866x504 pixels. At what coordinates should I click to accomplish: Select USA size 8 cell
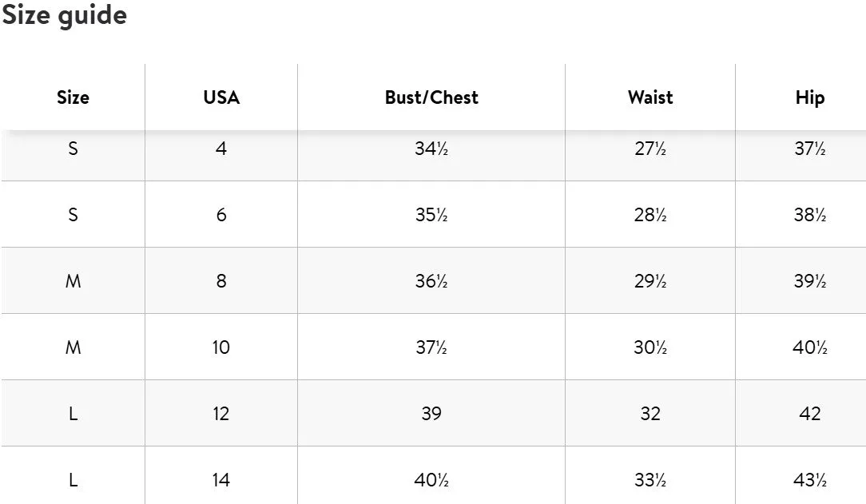coord(221,281)
